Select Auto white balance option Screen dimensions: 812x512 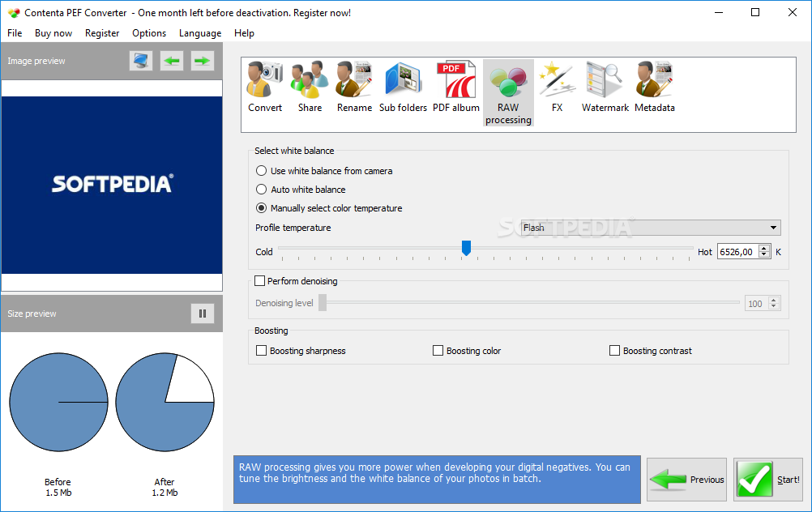click(x=301, y=190)
